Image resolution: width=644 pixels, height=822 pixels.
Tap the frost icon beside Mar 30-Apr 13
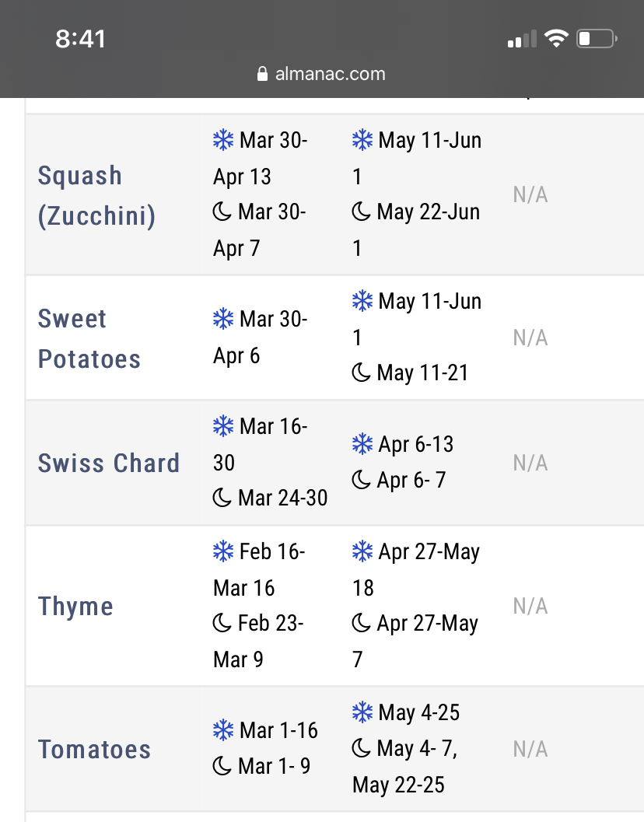pos(223,140)
